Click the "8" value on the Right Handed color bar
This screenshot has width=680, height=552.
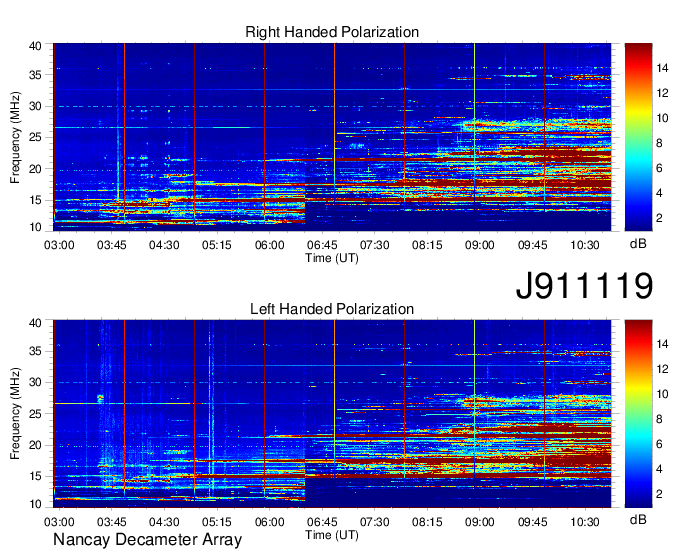click(x=659, y=143)
